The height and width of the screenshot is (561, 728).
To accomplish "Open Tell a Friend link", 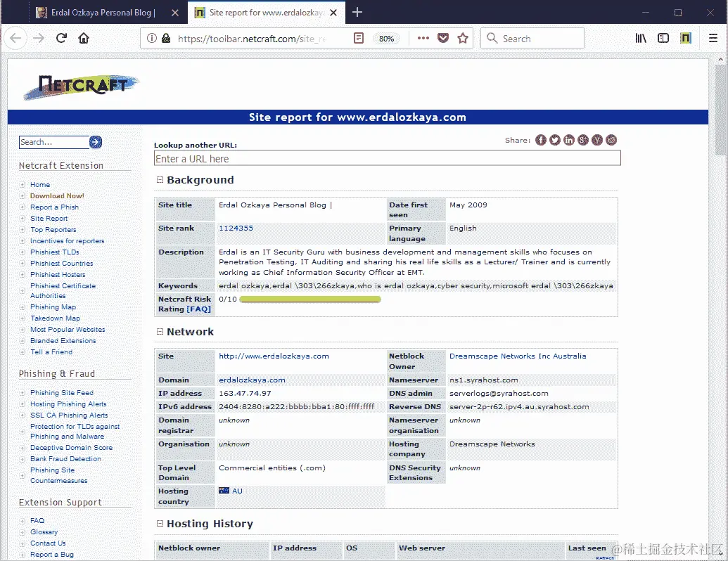I will point(51,352).
